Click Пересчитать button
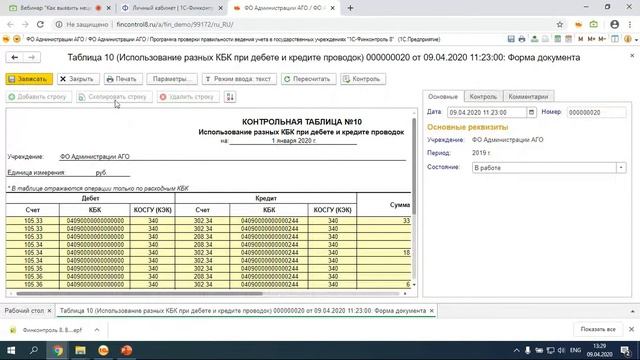Screen dimensions: 640x360 coord(308,79)
